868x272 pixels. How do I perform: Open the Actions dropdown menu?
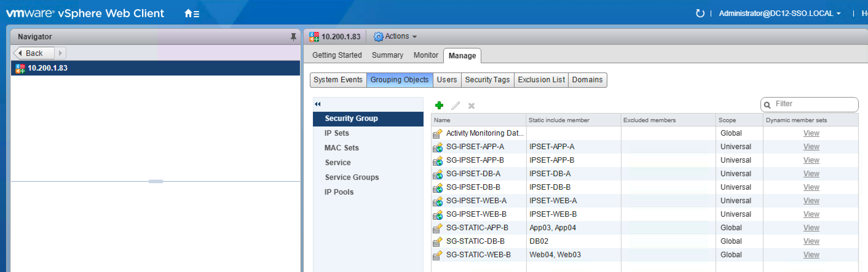[x=396, y=36]
